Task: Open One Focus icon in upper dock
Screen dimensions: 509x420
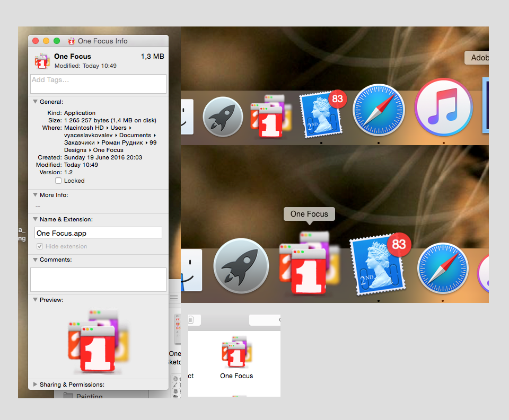Action: point(271,116)
